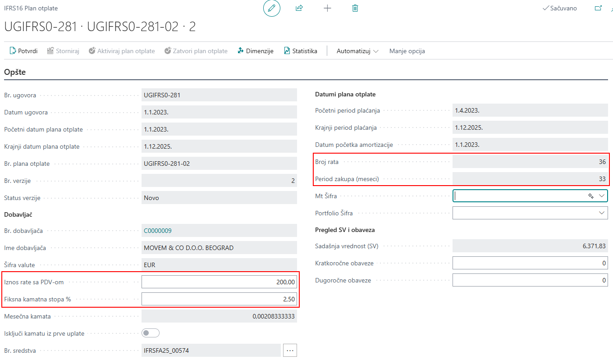The width and height of the screenshot is (613, 364).
Task: Click the Storniraj action
Action: coord(63,51)
